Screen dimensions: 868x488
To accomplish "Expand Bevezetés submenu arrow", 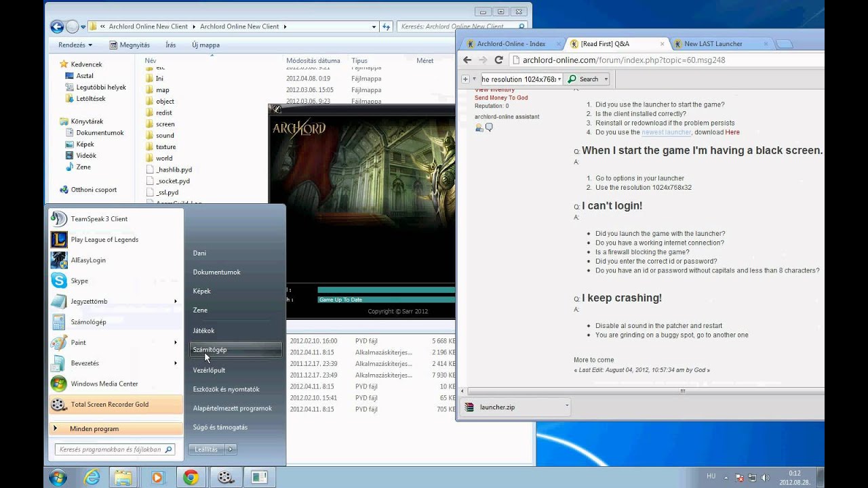I will [x=175, y=363].
